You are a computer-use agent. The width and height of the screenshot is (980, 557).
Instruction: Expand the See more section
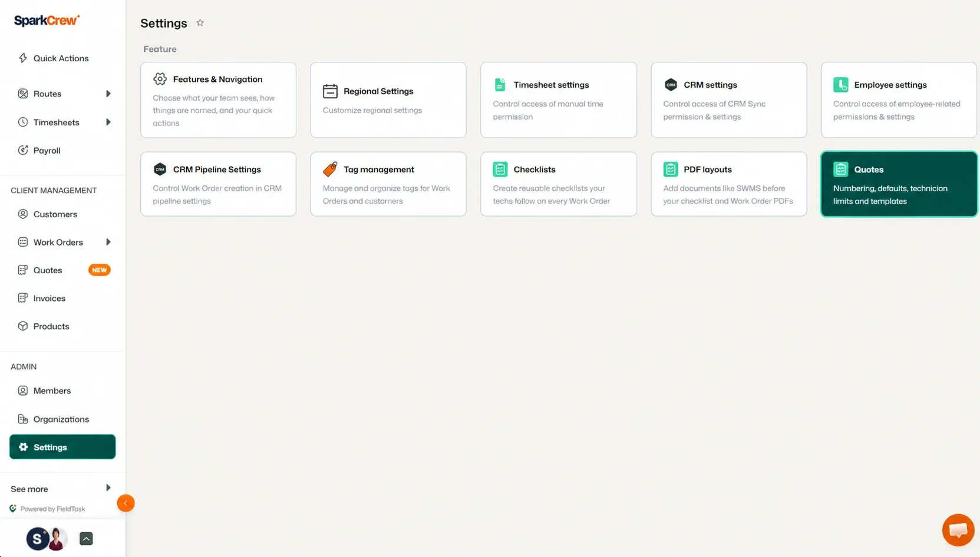[61, 489]
